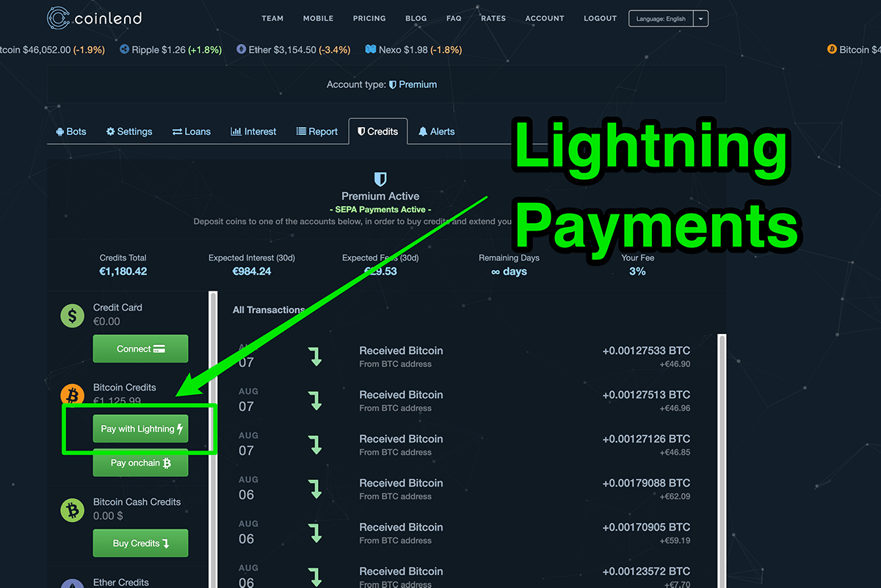This screenshot has width=881, height=588.
Task: Open the Interest tab
Action: 253,131
